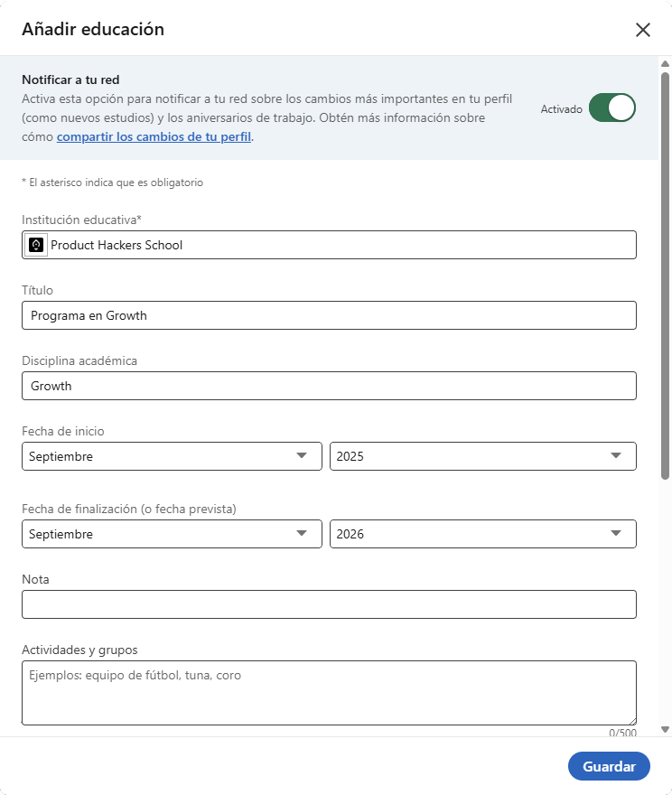This screenshot has width=672, height=795.
Task: Click the dialog's vertical scrollbar thumb
Action: (x=666, y=276)
